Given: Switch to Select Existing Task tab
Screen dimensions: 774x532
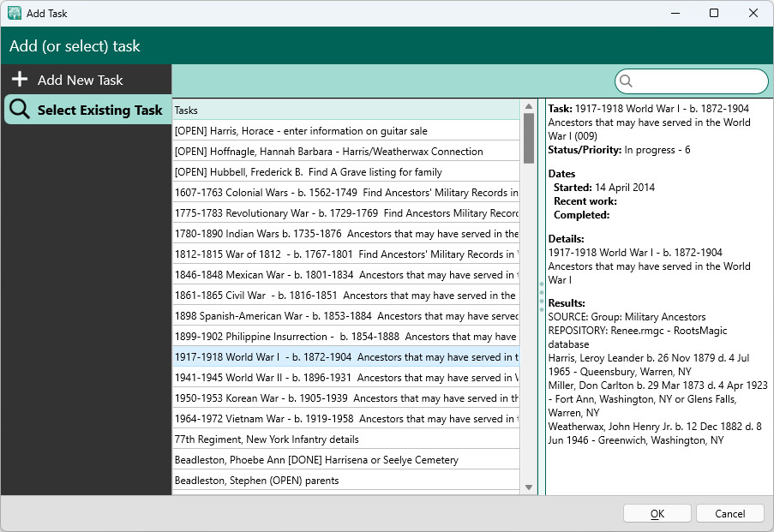Looking at the screenshot, I should click(88, 110).
